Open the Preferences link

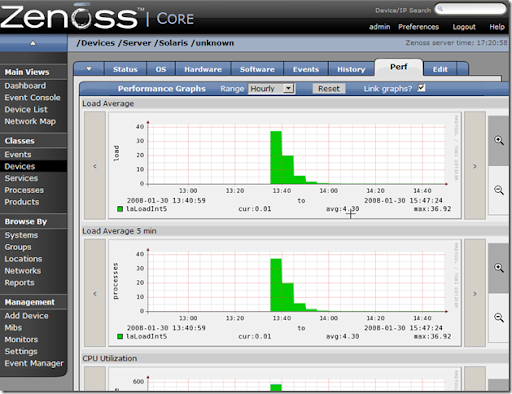[418, 27]
